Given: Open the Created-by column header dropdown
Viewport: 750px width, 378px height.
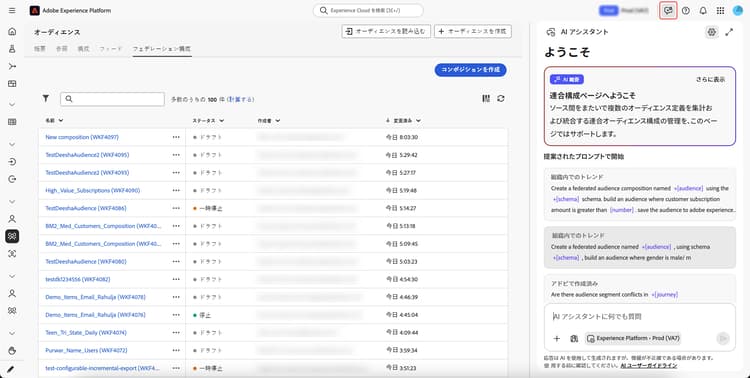Looking at the screenshot, I should point(278,121).
